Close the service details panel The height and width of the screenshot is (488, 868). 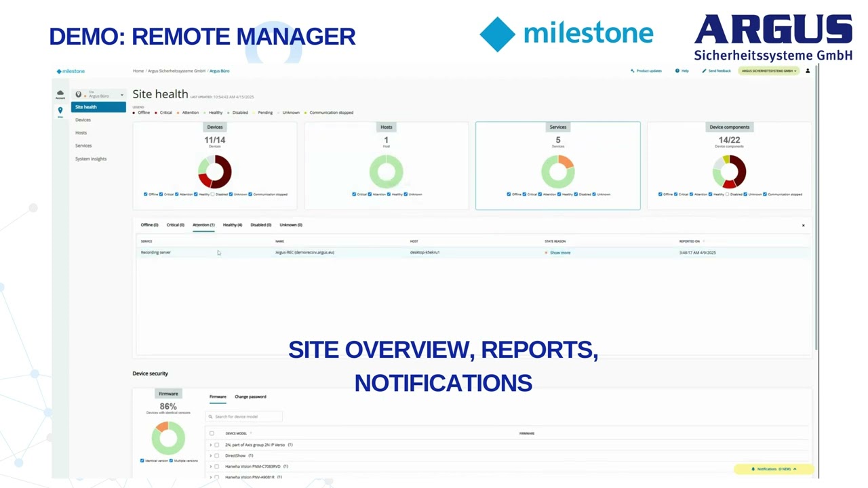click(x=804, y=225)
